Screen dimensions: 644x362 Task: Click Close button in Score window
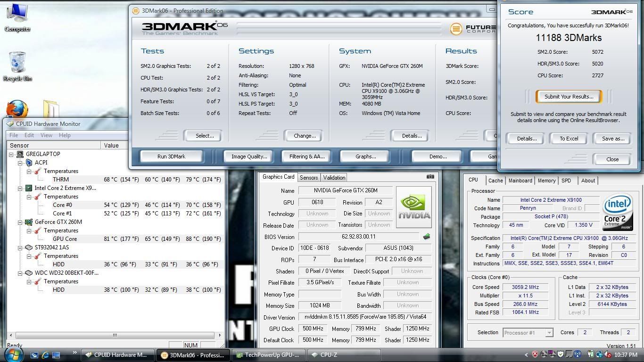point(612,159)
